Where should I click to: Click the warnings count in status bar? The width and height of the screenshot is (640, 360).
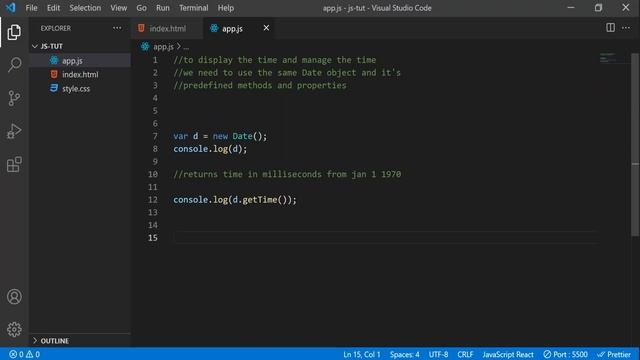point(33,354)
